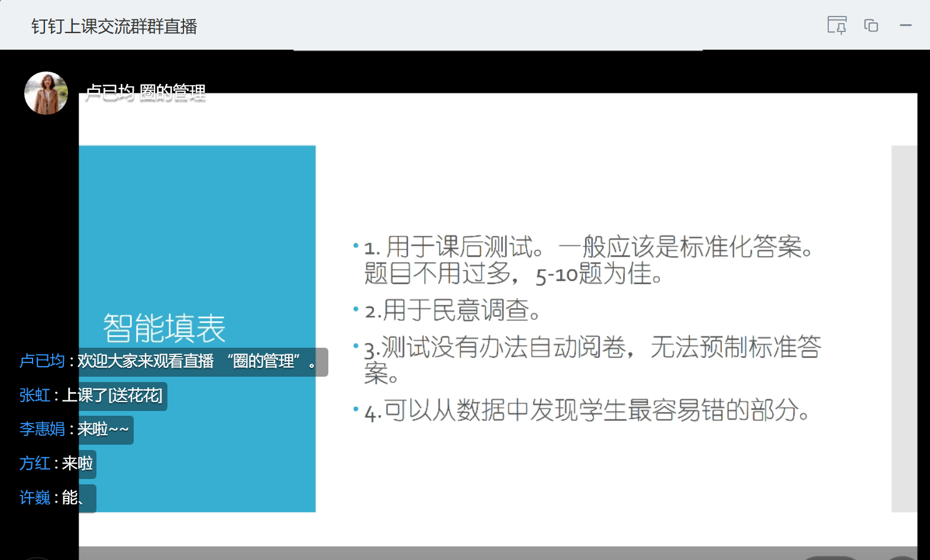Click bullet 1 about 用于课后测试
The image size is (930, 560).
coord(589,260)
